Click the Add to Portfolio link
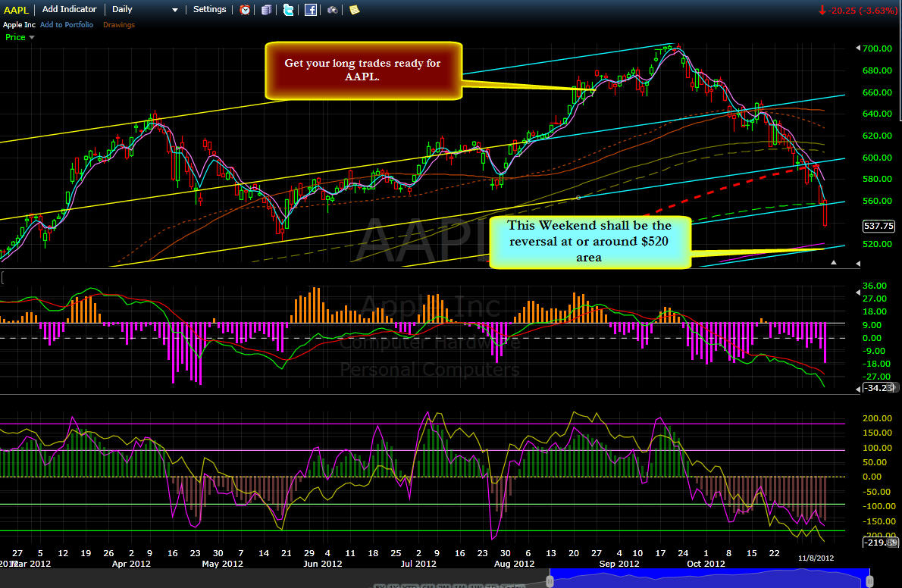Screen dimensions: 902x588 coord(67,25)
